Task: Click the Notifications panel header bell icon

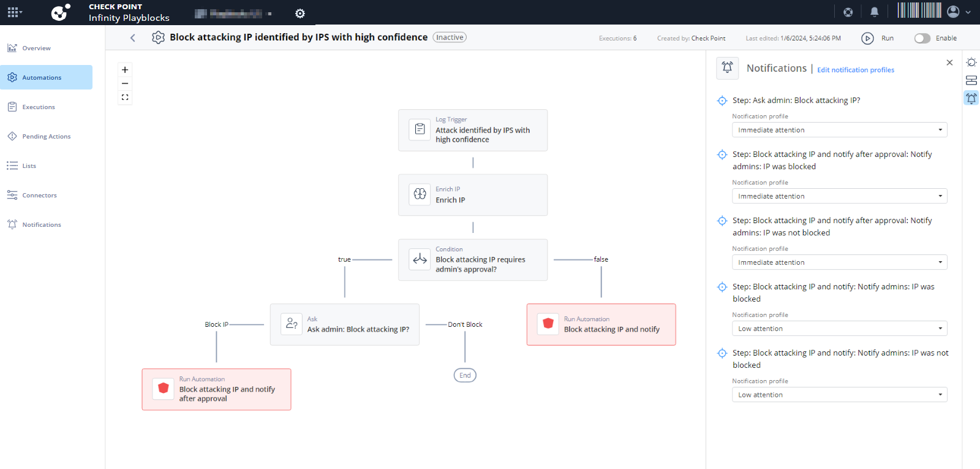Action: click(727, 68)
